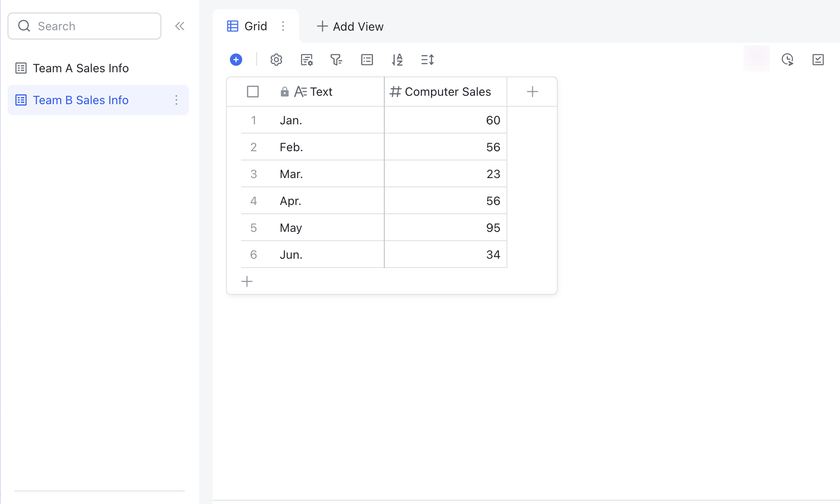Screen dimensions: 840x504
Task: Open the Grid view options menu dots
Action: [x=283, y=26]
